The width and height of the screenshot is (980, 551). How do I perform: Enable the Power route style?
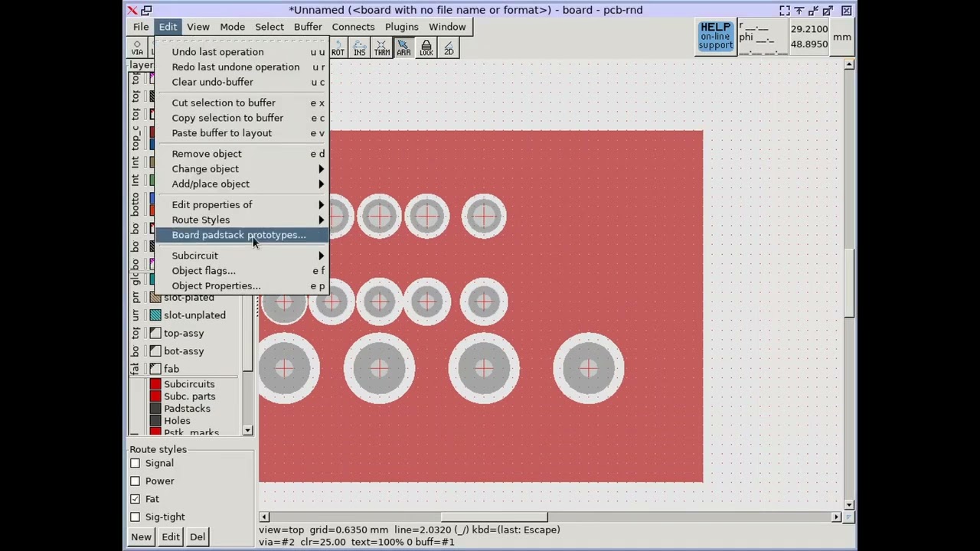[136, 481]
